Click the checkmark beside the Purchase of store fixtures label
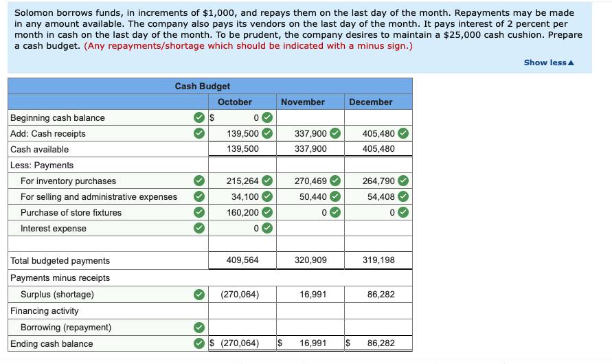Image resolution: width=612 pixels, height=364 pixels. click(199, 212)
